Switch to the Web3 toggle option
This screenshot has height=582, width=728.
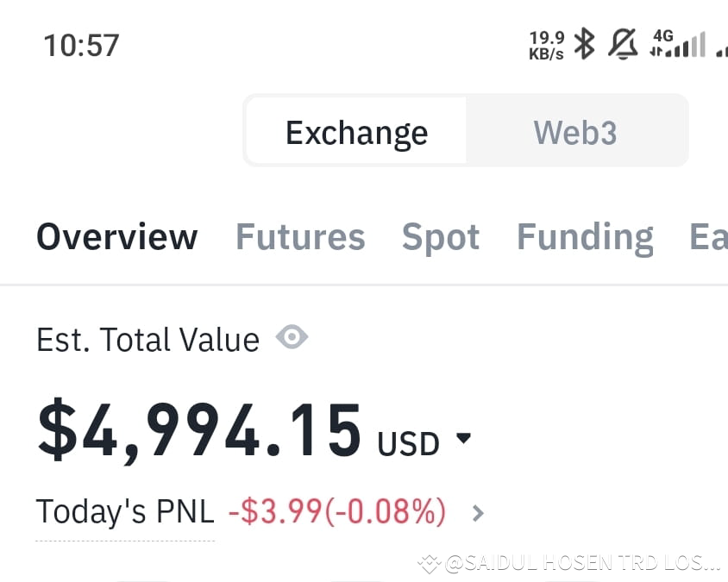[575, 132]
